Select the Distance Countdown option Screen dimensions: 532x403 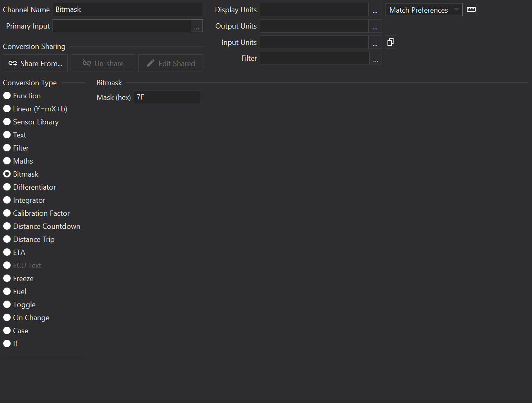7,226
